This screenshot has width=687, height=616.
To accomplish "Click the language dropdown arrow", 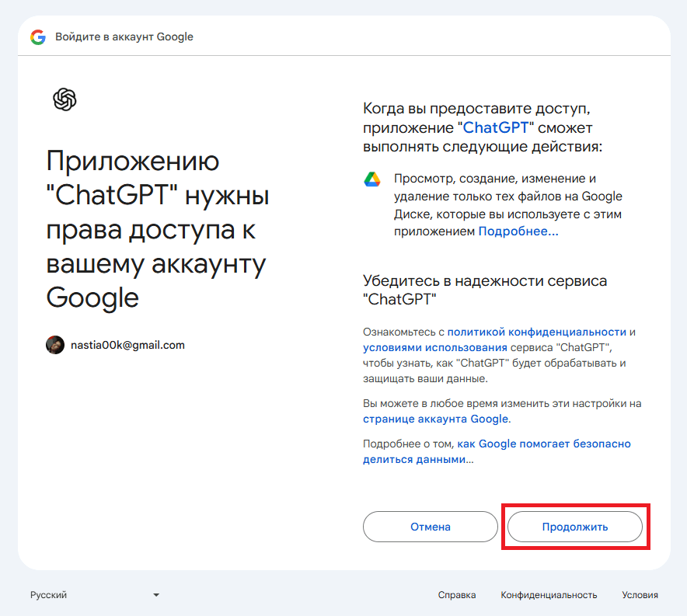I will [156, 595].
